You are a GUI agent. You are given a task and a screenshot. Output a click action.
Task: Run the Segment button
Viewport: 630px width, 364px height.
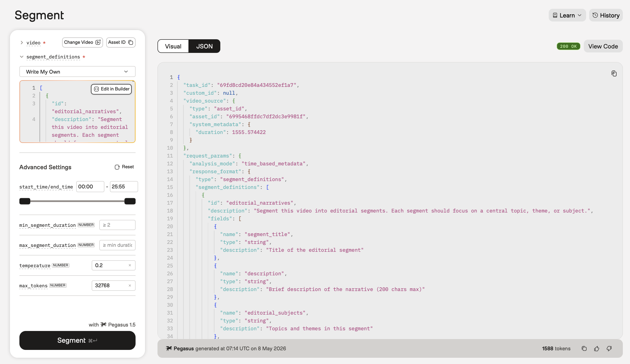point(77,340)
